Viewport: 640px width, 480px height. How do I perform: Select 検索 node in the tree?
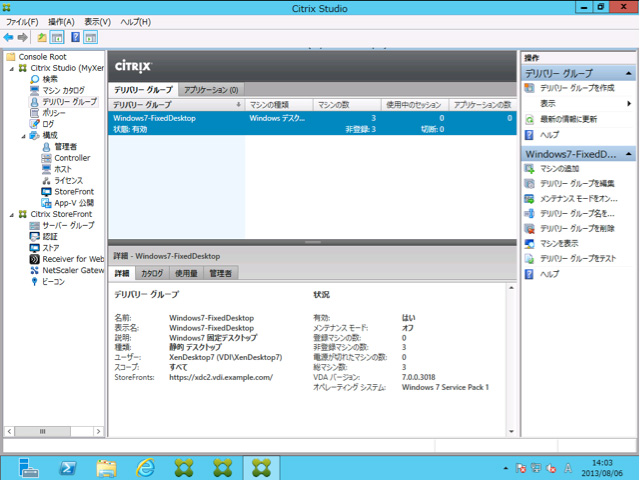[x=50, y=79]
